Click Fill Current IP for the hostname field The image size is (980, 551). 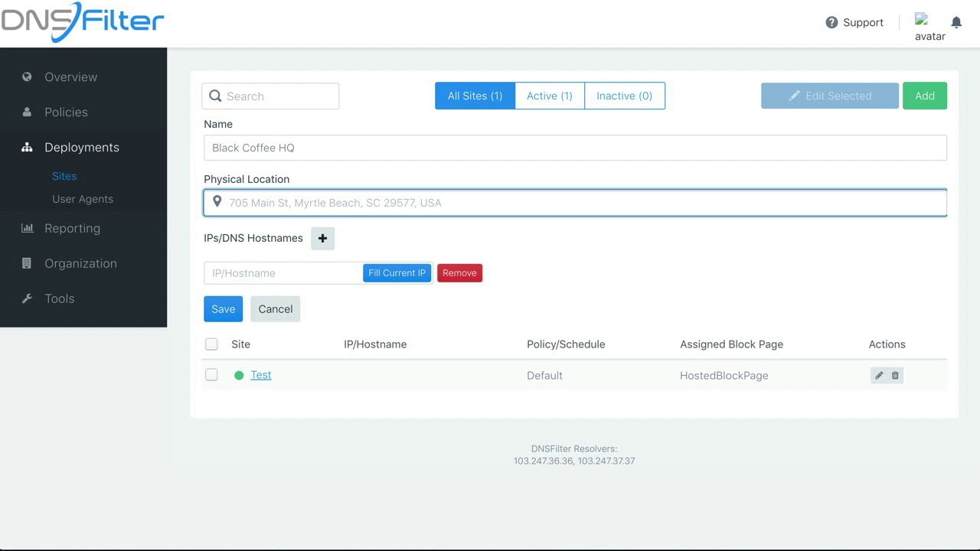[397, 272]
